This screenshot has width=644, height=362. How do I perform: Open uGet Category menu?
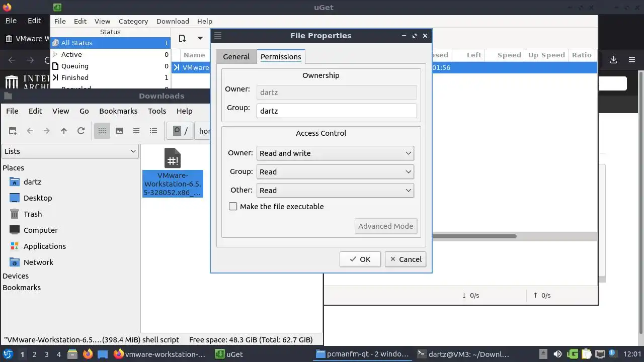pyautogui.click(x=133, y=21)
